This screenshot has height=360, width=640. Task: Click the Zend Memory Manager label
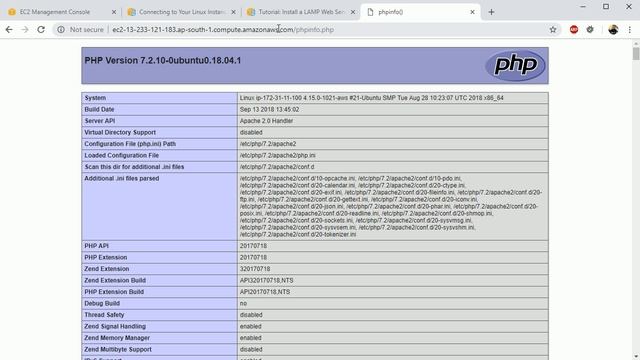pos(117,338)
